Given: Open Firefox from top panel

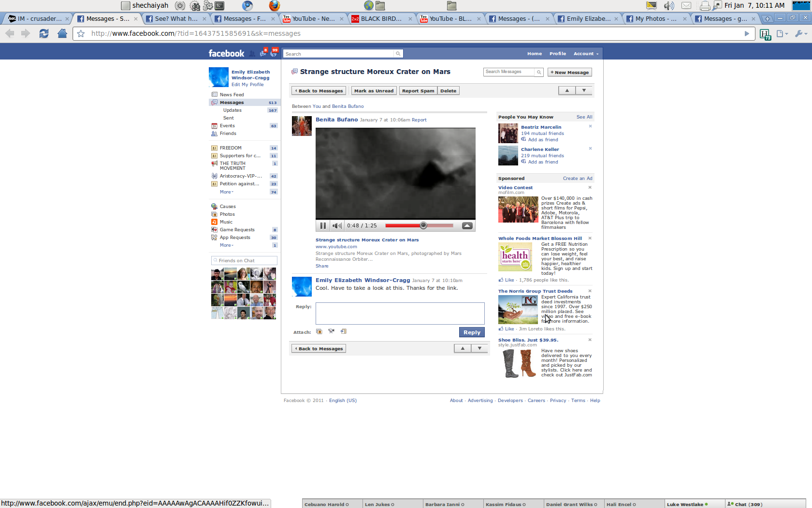Looking at the screenshot, I should tap(274, 6).
